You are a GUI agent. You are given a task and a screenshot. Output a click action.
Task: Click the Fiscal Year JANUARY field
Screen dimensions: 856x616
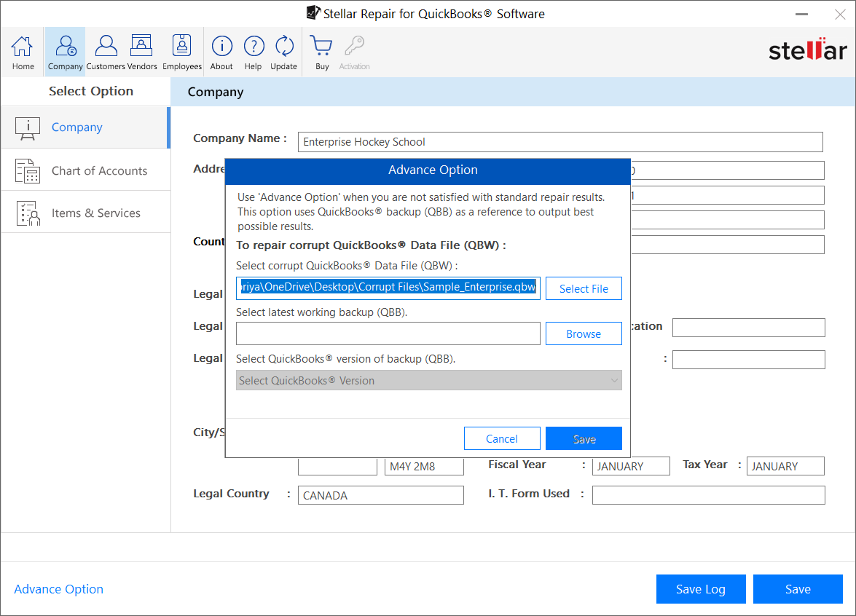point(631,466)
